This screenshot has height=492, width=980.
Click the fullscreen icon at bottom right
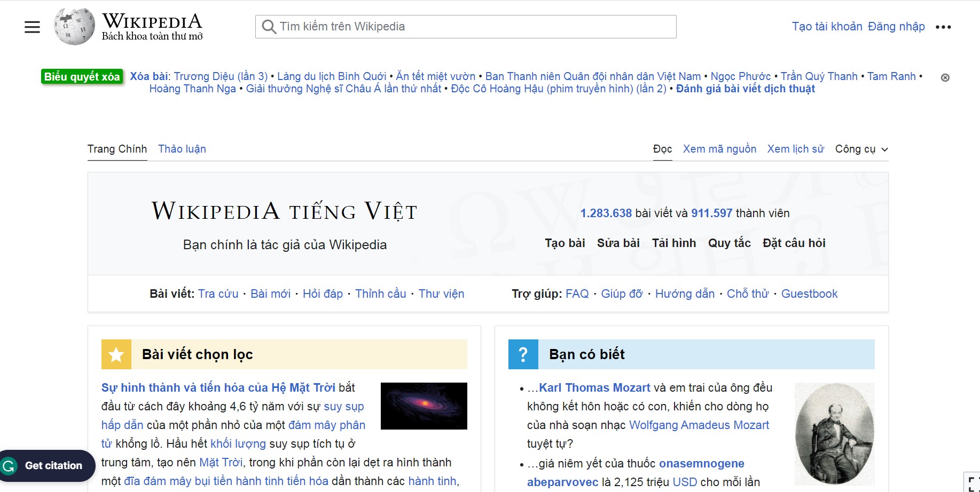tap(973, 483)
